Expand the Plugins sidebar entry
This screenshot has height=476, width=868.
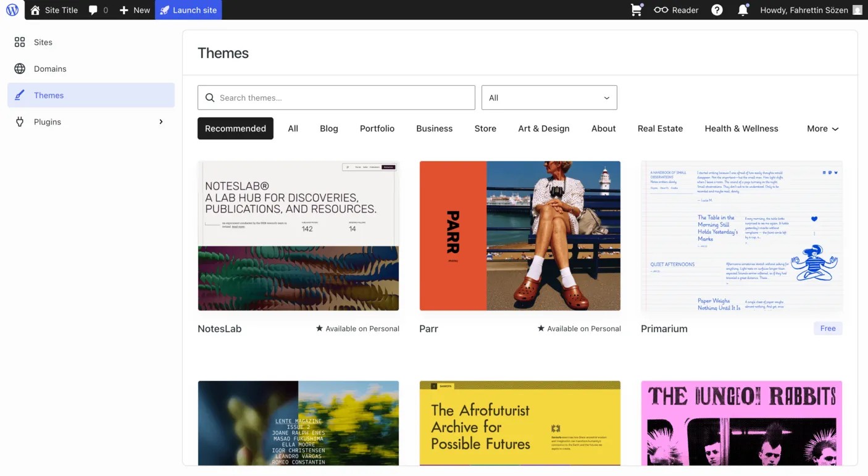161,122
